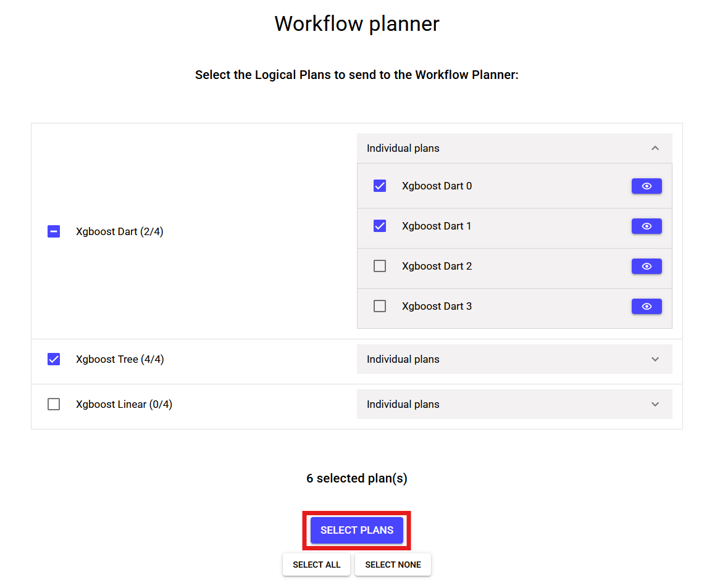Click SELECT NONE to clear selections
712x588 pixels.
click(x=393, y=564)
